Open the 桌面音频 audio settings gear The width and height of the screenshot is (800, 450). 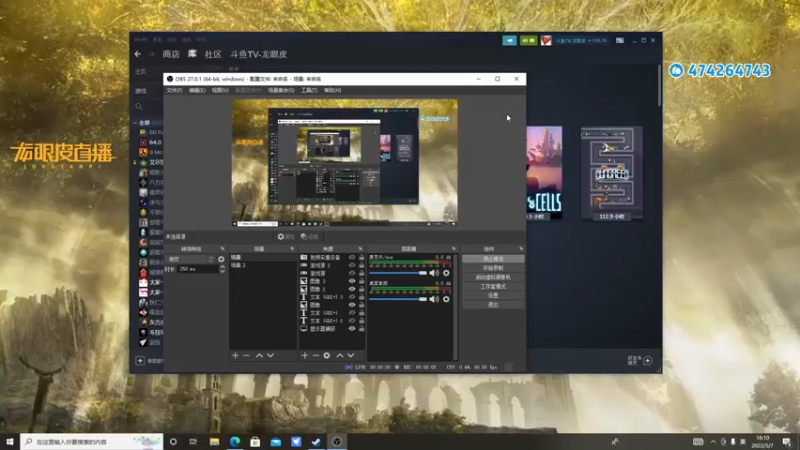[446, 299]
